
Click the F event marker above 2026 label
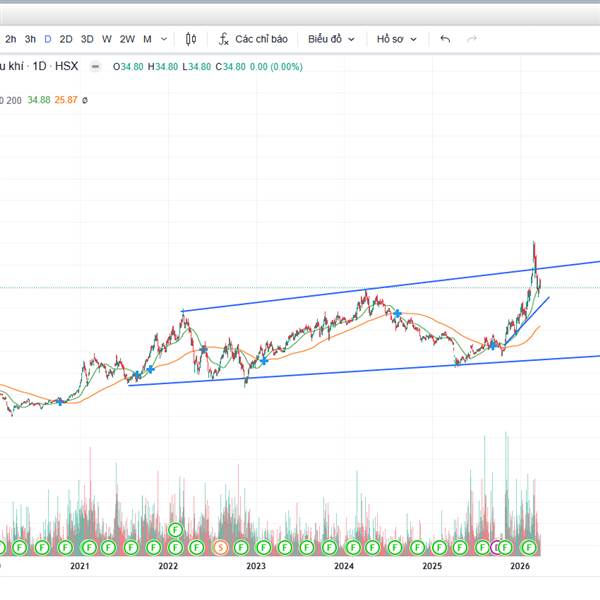point(528,548)
